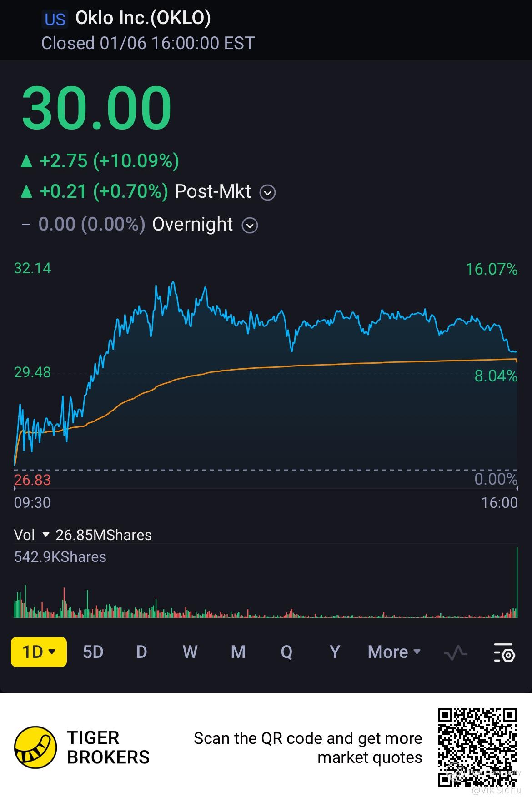This screenshot has width=532, height=802.
Task: Open the 1D timeframe dropdown
Action: pyautogui.click(x=39, y=652)
